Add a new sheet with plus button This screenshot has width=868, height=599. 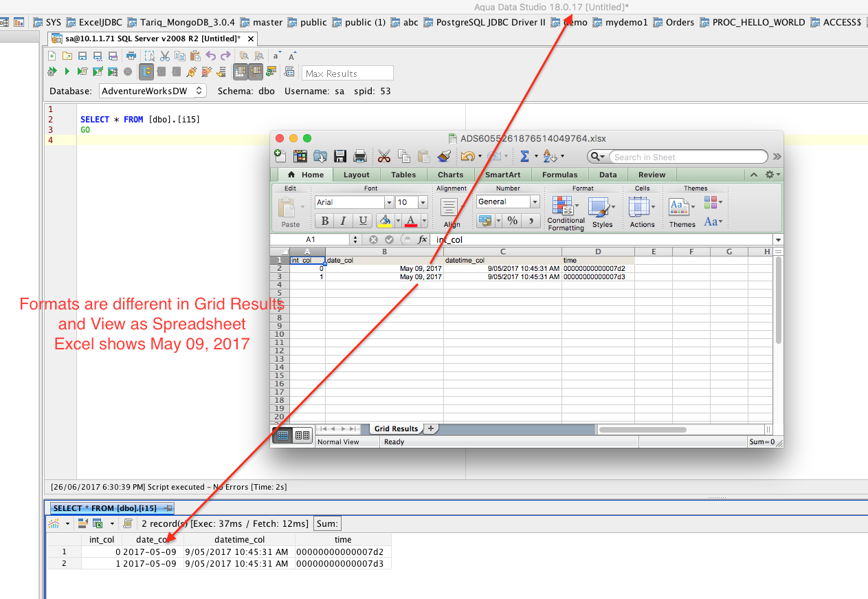pos(431,428)
